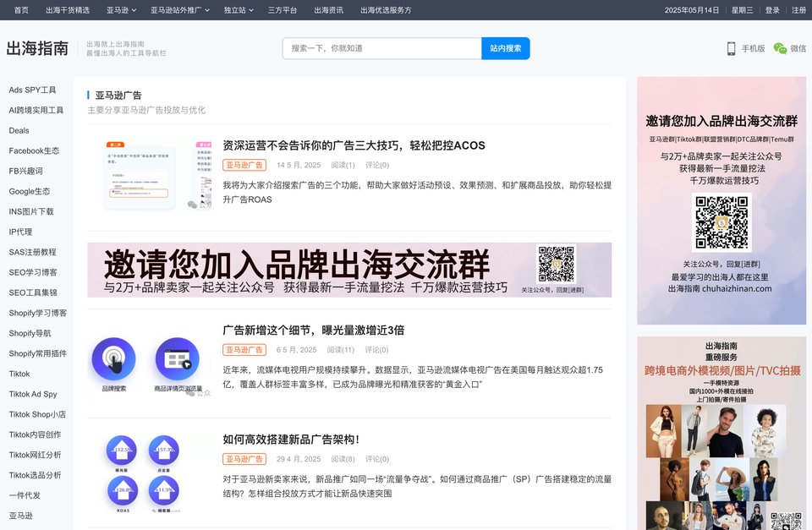Open the article 如何高效搭建新品广告架构！
This screenshot has width=812, height=530.
pyautogui.click(x=291, y=440)
